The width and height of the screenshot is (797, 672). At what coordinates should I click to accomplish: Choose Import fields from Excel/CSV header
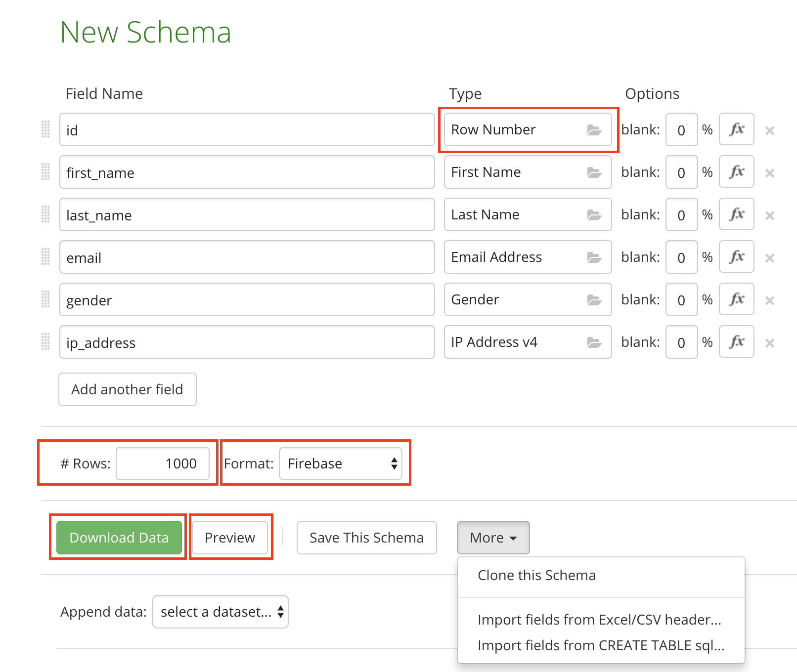tap(599, 620)
